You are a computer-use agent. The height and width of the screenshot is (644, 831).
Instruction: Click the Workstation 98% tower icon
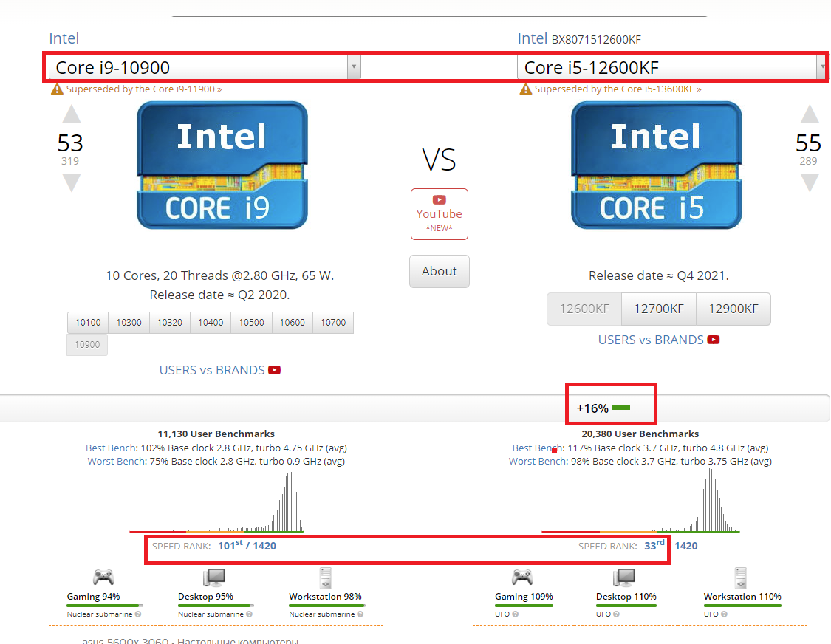coord(326,578)
